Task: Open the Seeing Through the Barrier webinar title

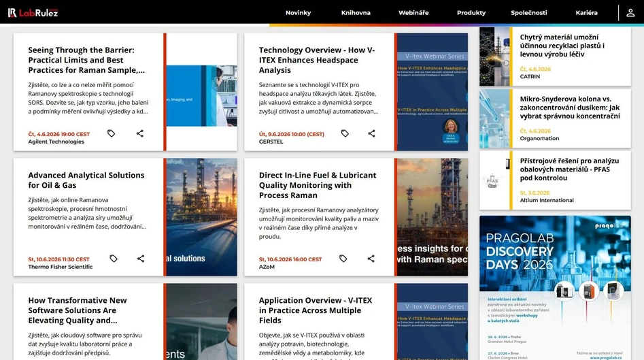Action: coord(86,60)
